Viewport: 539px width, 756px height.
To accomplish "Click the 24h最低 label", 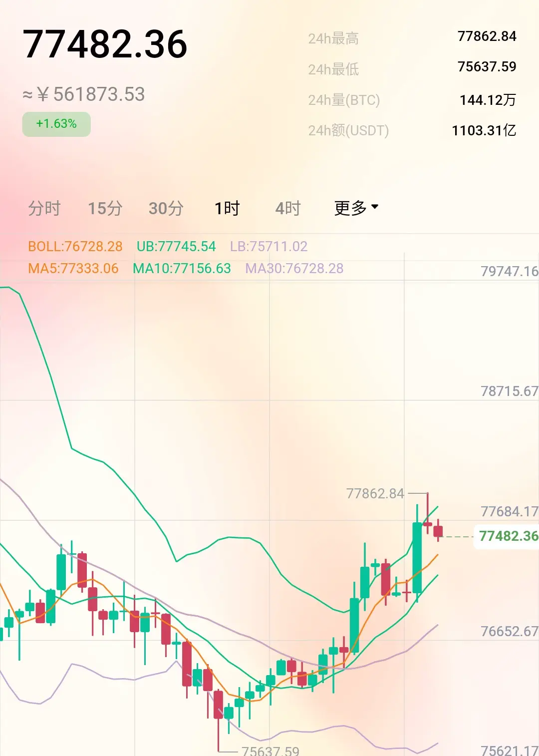I will pos(333,69).
